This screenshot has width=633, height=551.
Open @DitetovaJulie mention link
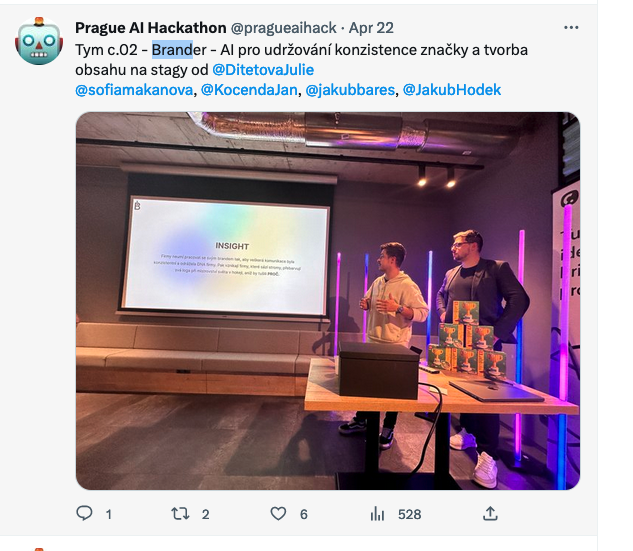263,70
